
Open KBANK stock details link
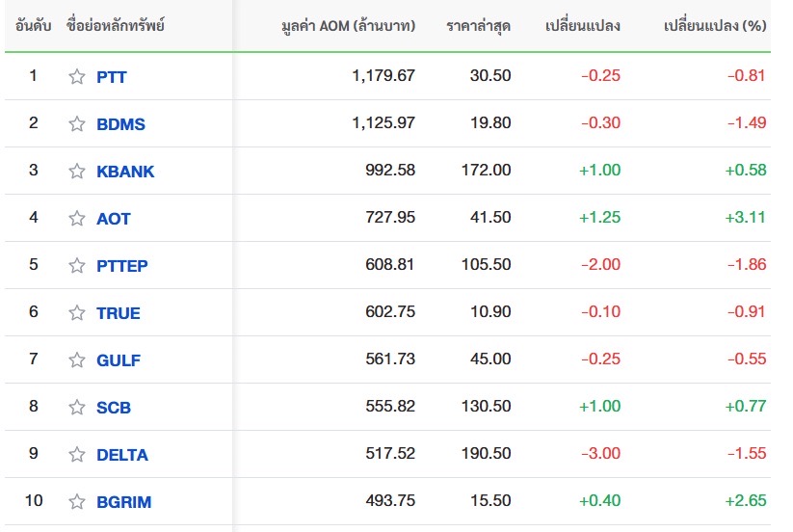125,172
